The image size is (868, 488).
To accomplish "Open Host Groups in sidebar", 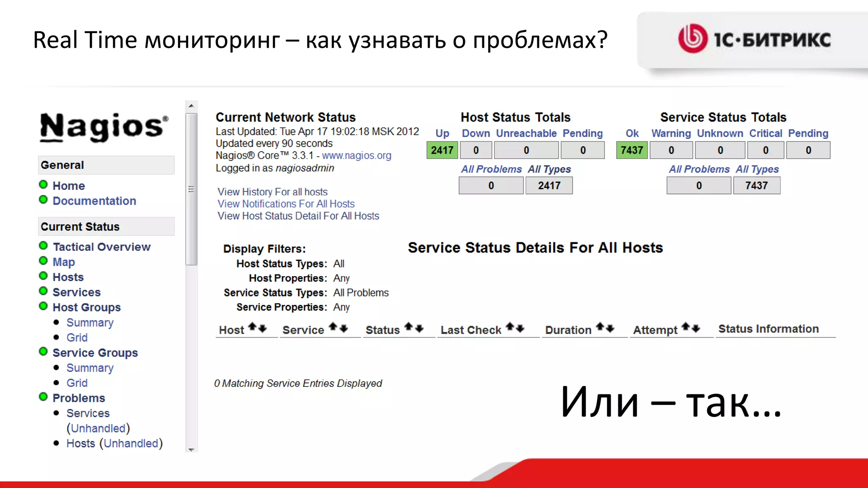I will pos(87,308).
